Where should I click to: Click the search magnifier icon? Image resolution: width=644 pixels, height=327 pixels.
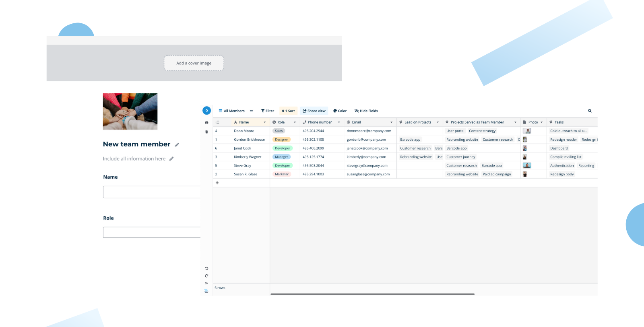[590, 111]
